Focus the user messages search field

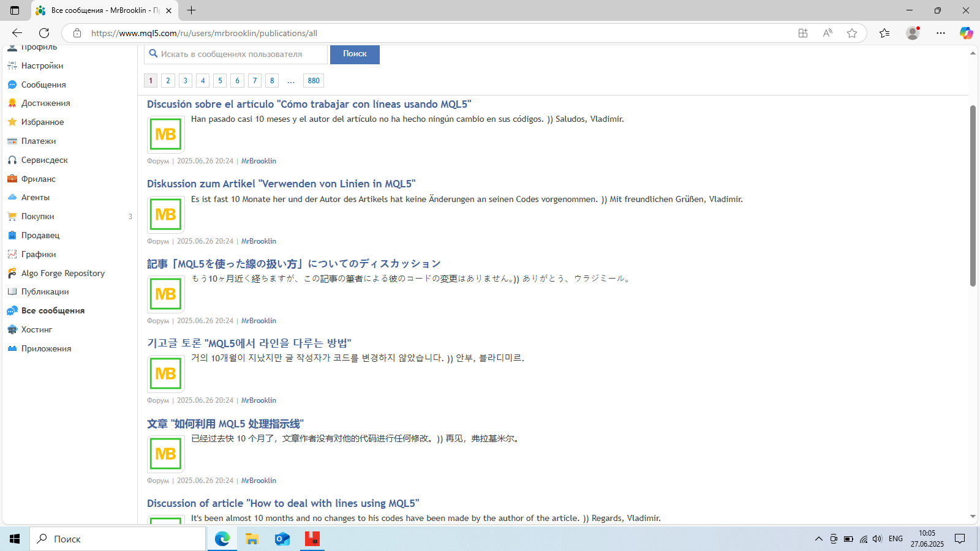pos(236,54)
